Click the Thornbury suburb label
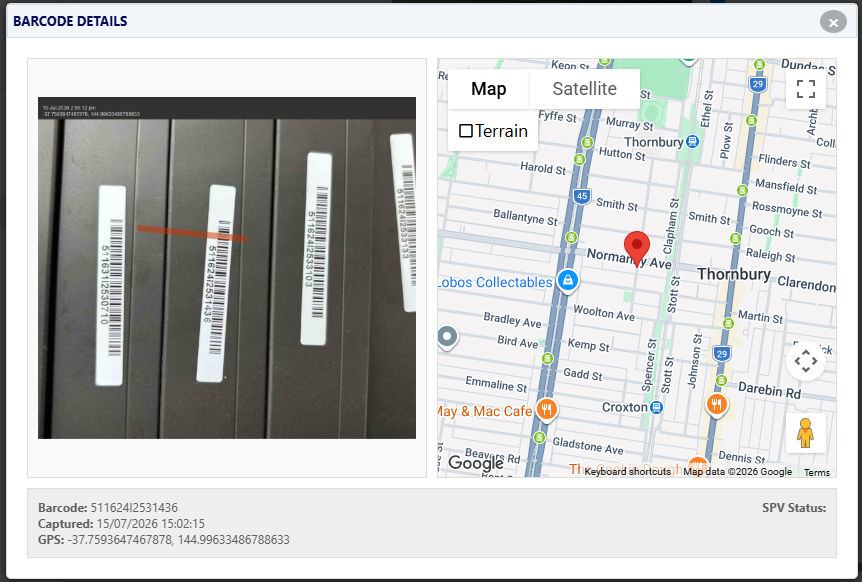This screenshot has width=862, height=582. [733, 274]
